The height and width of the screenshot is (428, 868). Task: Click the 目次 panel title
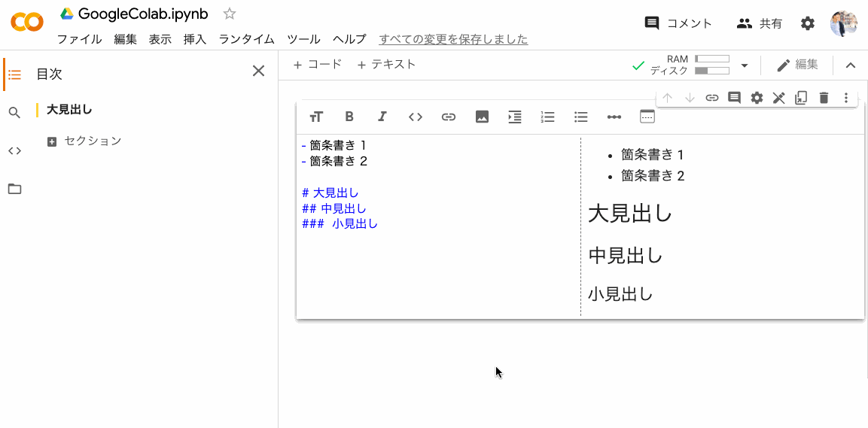(x=49, y=74)
